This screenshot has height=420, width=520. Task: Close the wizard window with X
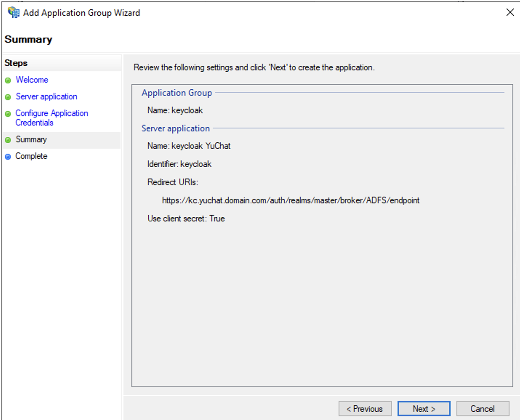[510, 12]
